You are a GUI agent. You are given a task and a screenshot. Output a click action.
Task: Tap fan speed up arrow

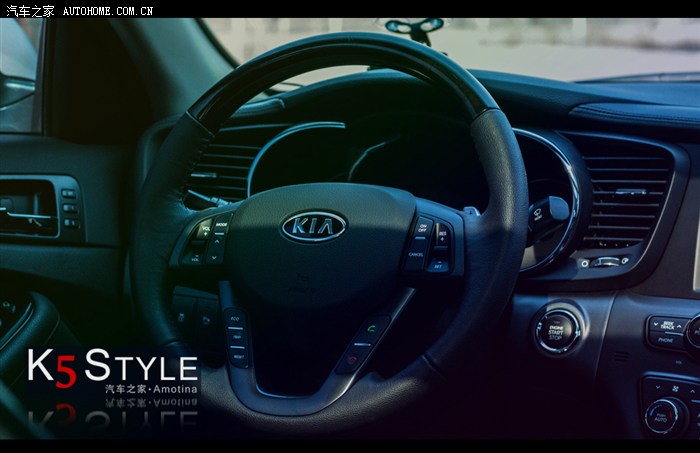tap(692, 391)
